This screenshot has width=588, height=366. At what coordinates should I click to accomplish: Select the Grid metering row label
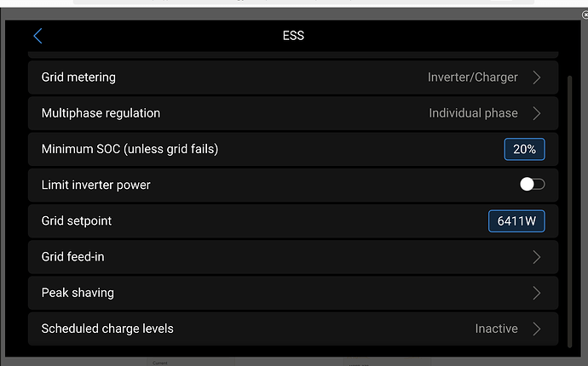78,77
